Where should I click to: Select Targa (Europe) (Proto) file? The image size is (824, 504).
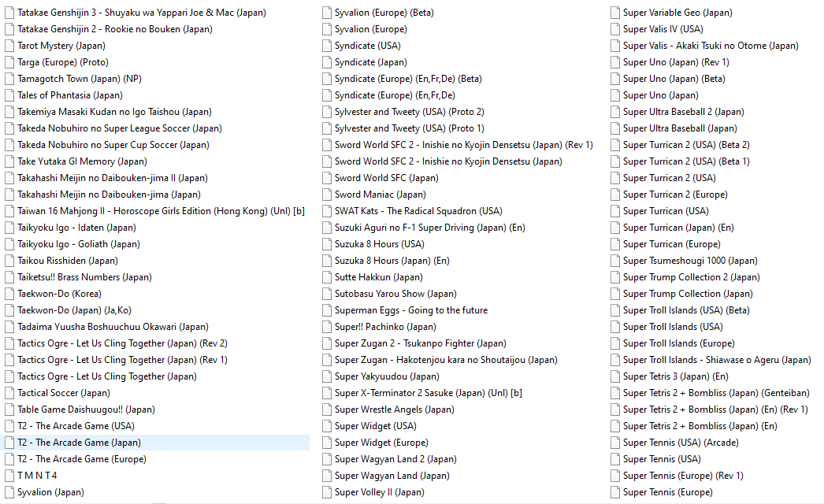[62, 62]
